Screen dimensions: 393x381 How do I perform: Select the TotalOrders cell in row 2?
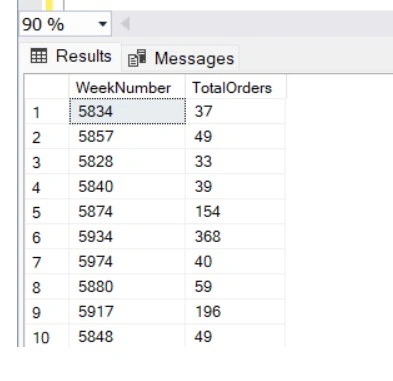[x=235, y=136]
